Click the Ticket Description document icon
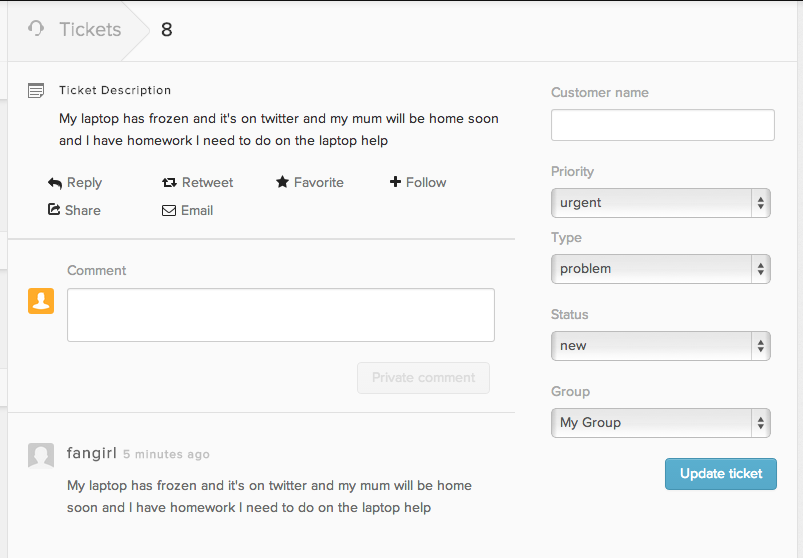The height and width of the screenshot is (558, 803). pos(36,91)
